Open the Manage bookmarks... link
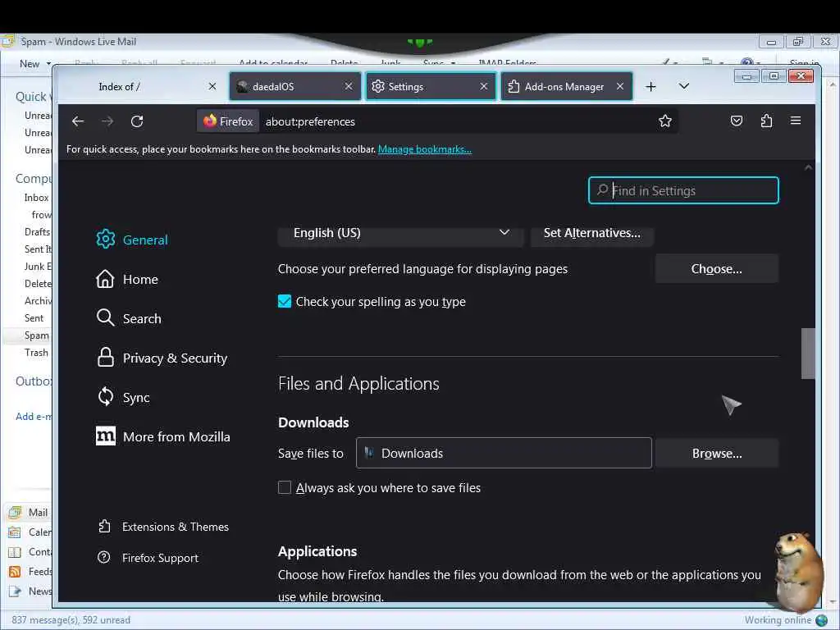This screenshot has width=840, height=630. [x=425, y=149]
